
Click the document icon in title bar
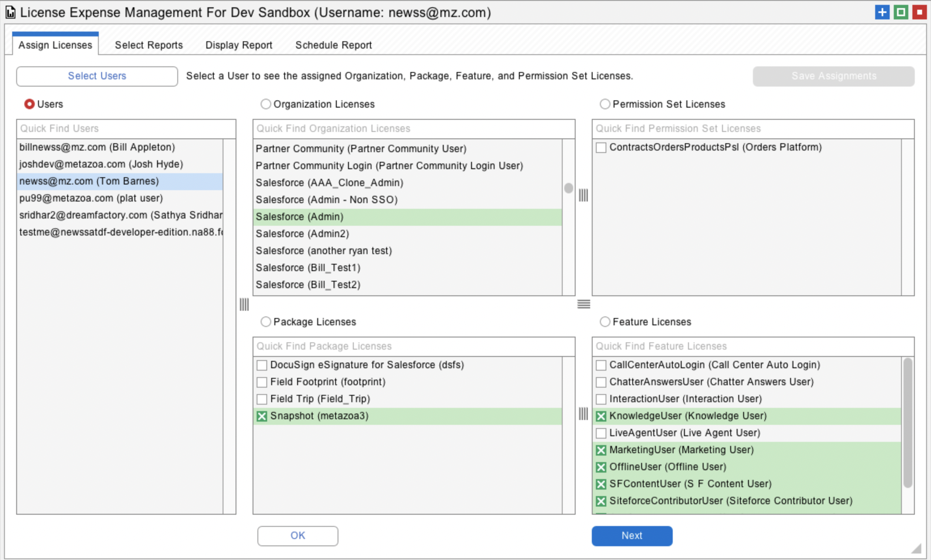(11, 13)
